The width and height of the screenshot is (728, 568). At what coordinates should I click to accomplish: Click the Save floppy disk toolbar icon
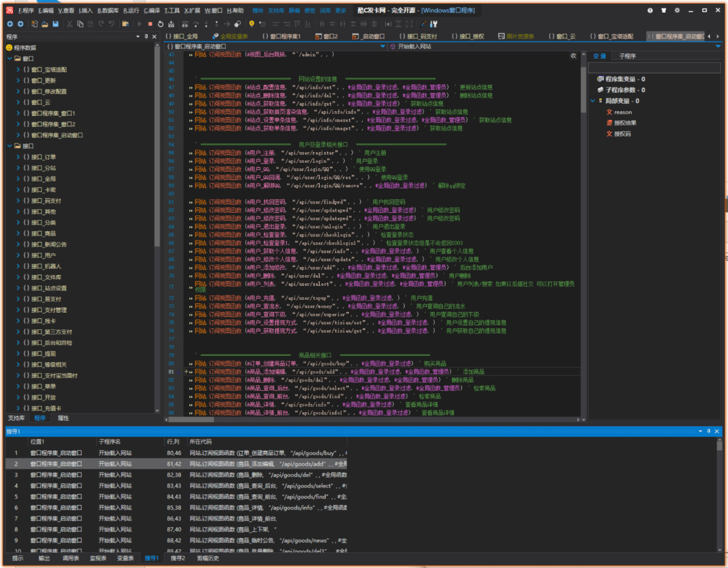[56, 24]
